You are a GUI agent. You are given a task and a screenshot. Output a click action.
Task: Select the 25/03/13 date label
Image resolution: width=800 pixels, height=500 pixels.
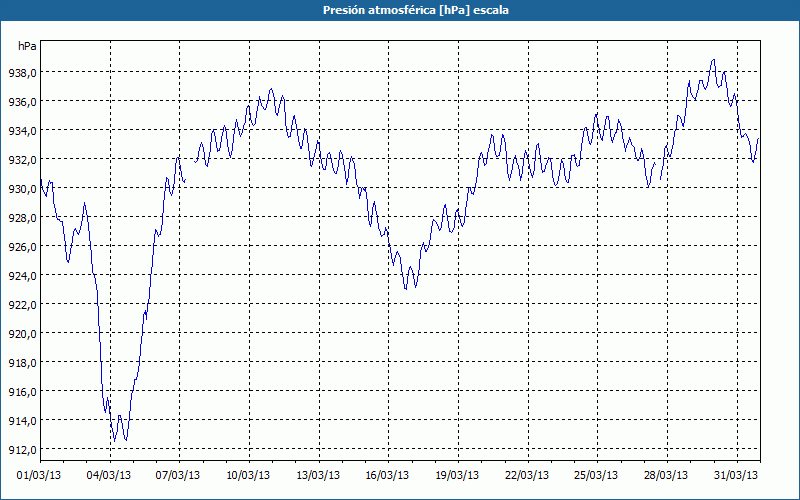tap(596, 476)
